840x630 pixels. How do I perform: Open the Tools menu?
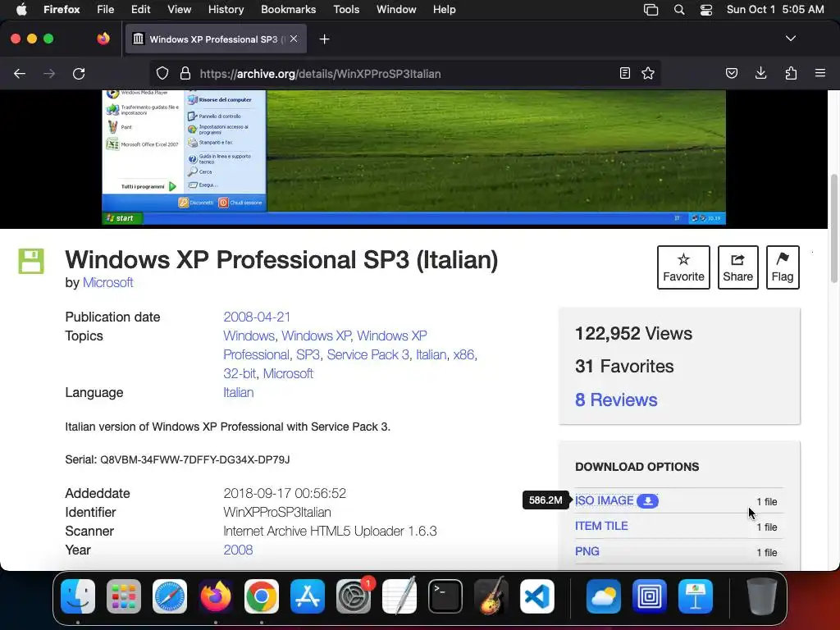coord(346,9)
